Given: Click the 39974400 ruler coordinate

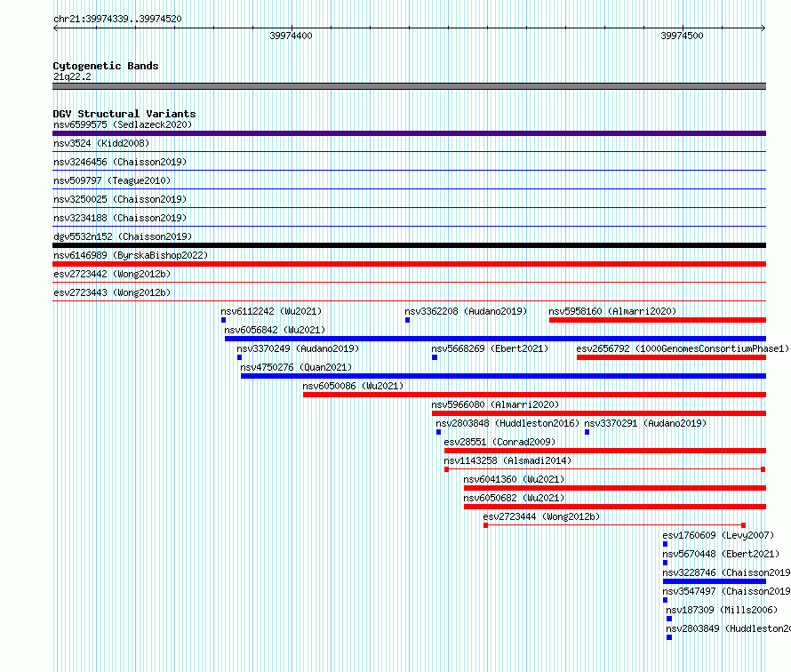Looking at the screenshot, I should coord(292,36).
